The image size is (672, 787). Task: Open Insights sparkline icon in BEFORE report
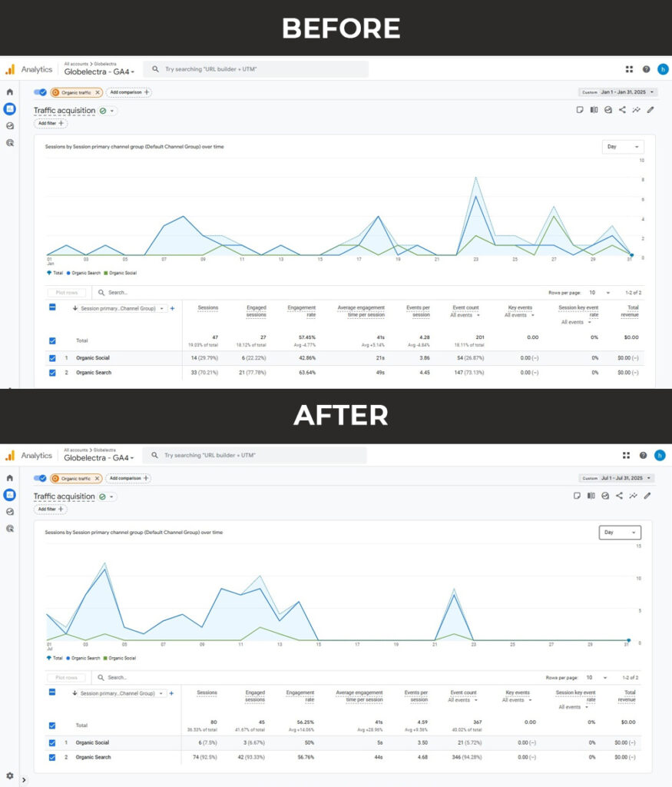[636, 110]
